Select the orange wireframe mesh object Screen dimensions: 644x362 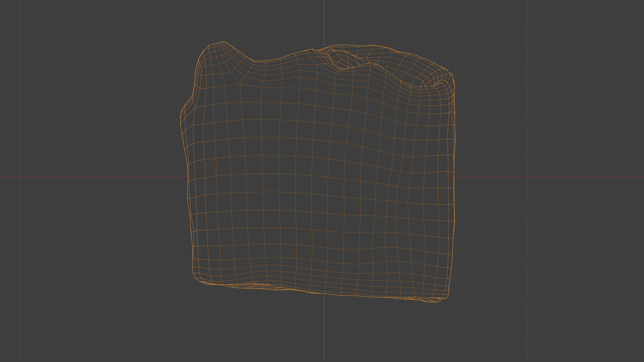pyautogui.click(x=317, y=172)
